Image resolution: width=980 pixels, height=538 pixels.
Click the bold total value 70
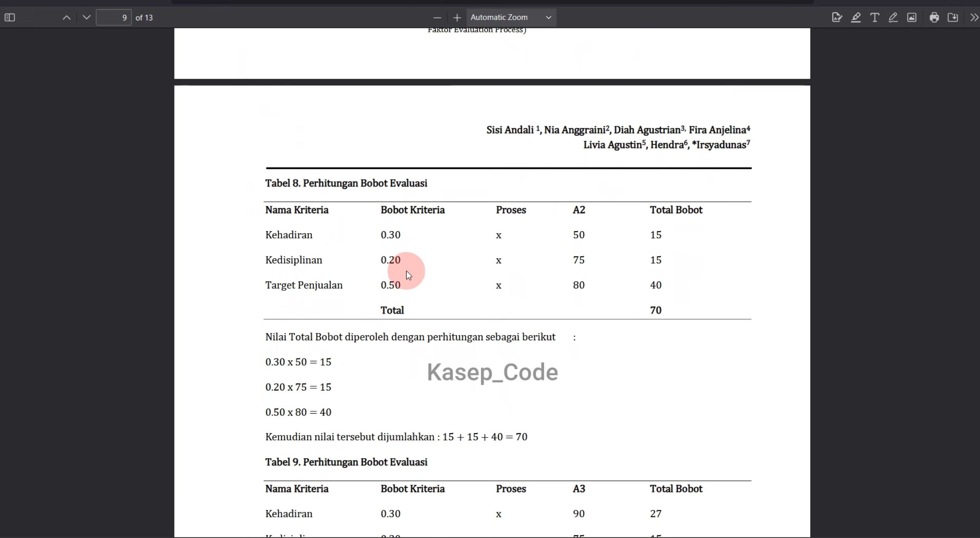pyautogui.click(x=656, y=310)
